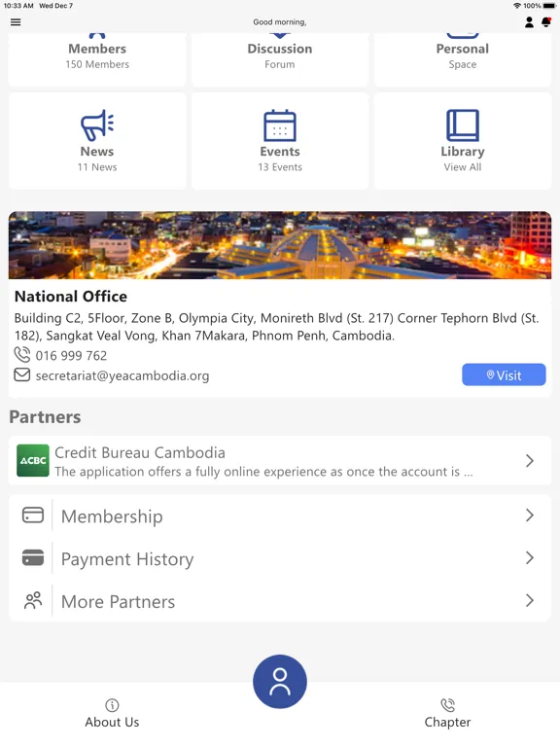Tap the Chapter phone icon
Screen dimensions: 560x747
(x=447, y=705)
